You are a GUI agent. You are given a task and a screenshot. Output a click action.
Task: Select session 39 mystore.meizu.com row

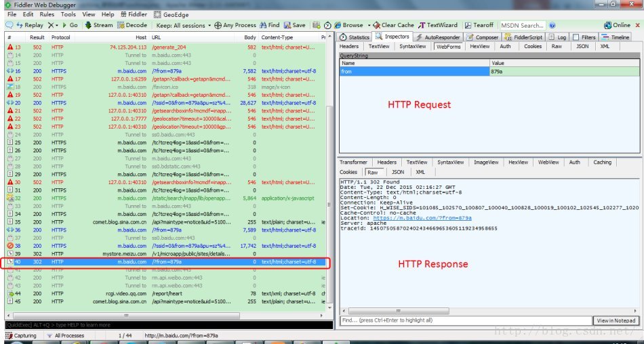[x=166, y=254]
